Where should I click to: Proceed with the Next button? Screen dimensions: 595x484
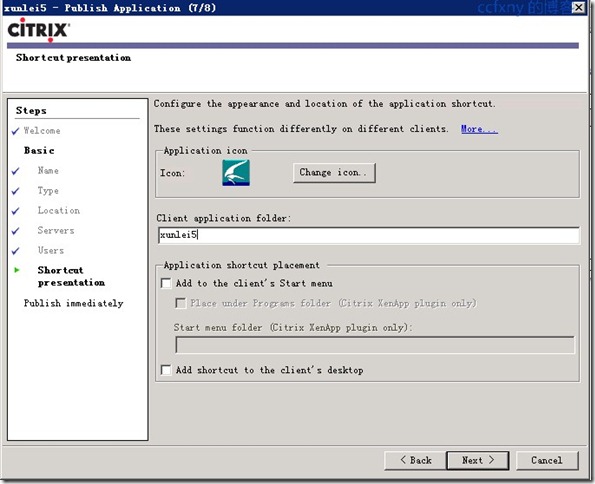tap(477, 460)
